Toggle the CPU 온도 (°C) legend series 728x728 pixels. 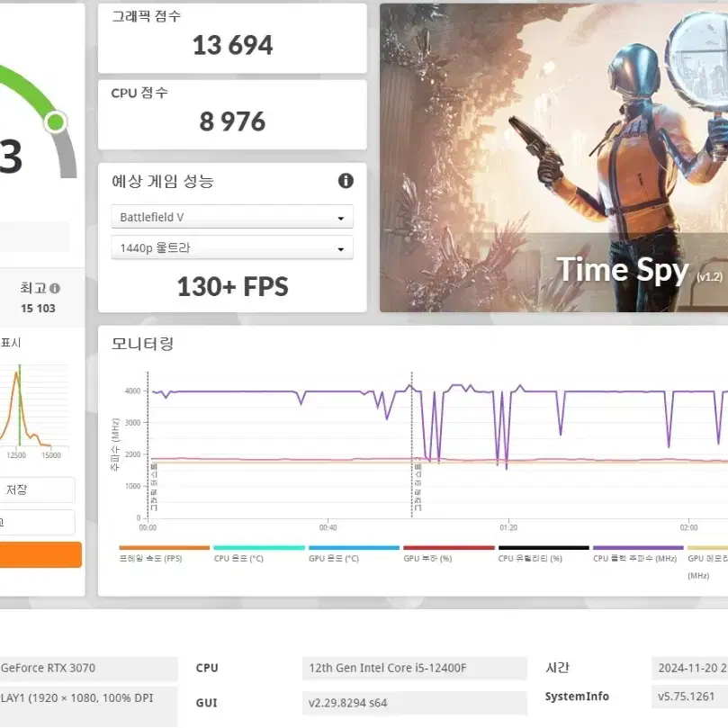(258, 554)
